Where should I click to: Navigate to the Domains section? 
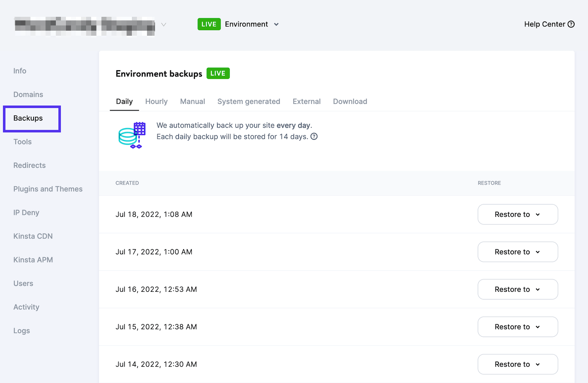[28, 94]
